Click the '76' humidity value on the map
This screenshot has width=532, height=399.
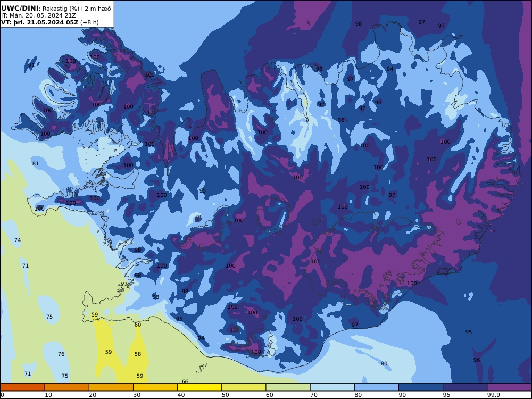(x=61, y=354)
